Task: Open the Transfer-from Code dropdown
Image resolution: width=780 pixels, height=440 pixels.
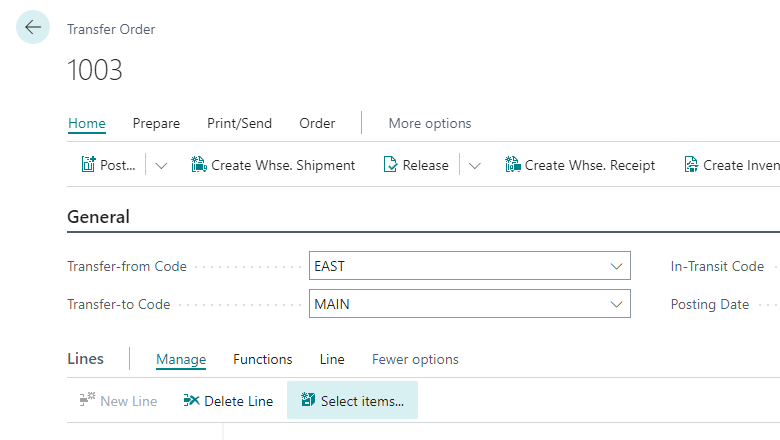Action: point(616,266)
